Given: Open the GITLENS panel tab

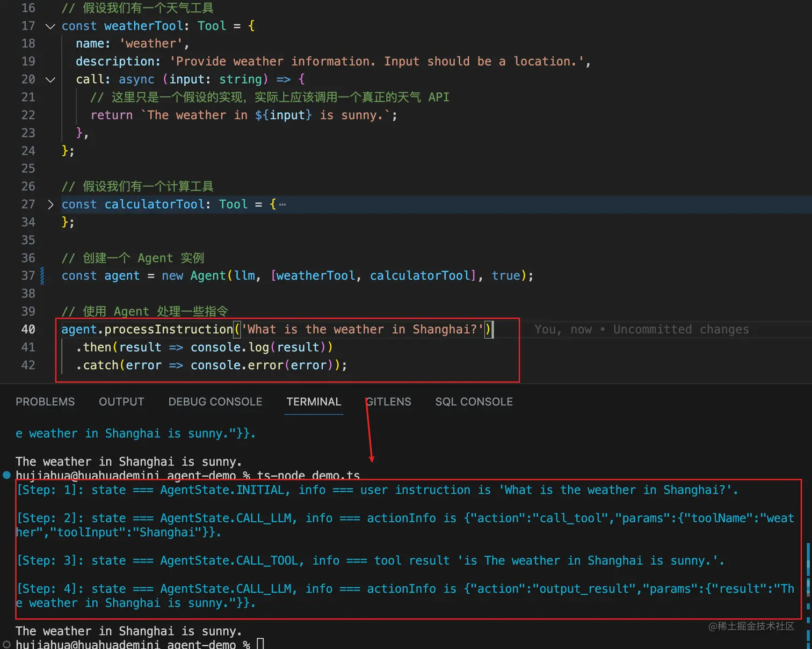Looking at the screenshot, I should click(x=388, y=402).
